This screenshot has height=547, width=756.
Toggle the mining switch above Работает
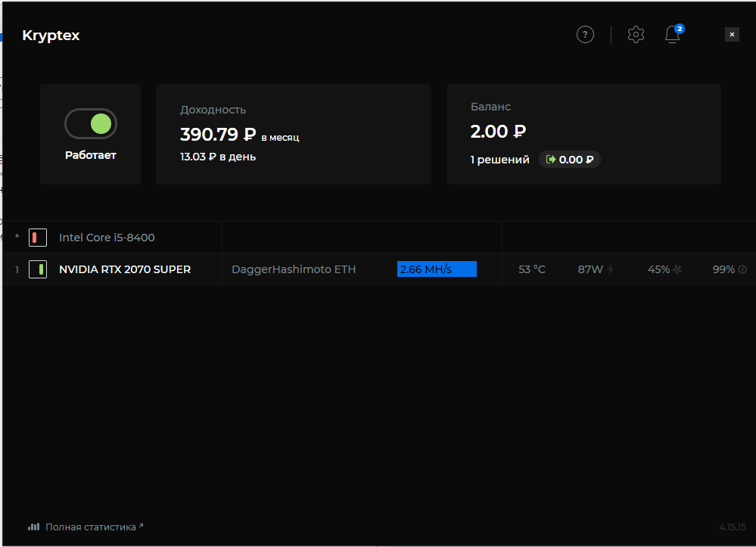point(91,124)
